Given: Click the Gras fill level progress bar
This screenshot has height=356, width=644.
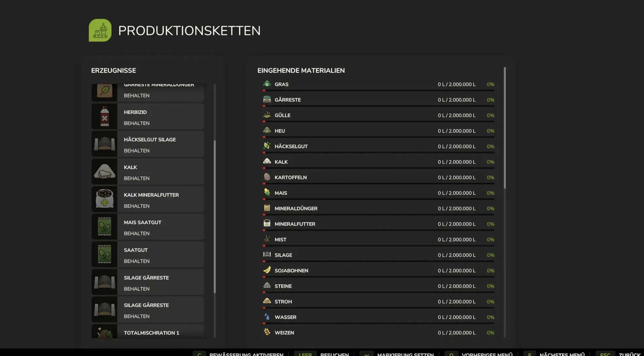Looking at the screenshot, I should coord(378,90).
